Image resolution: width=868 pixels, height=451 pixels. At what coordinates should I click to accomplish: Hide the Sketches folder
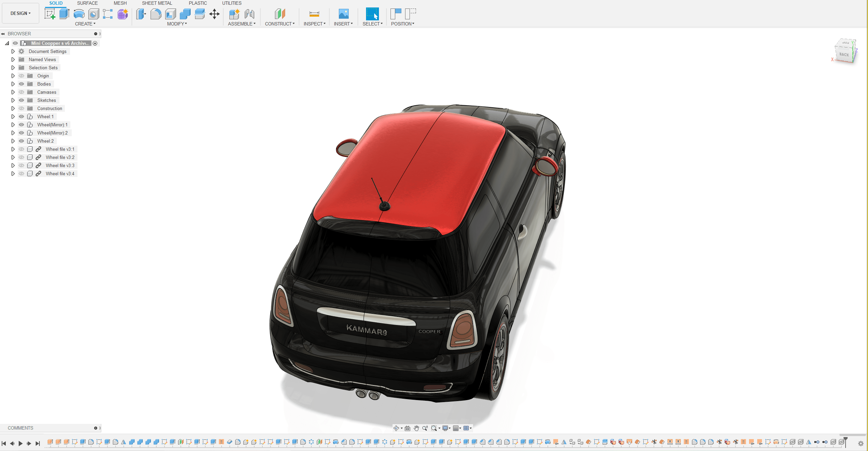21,100
